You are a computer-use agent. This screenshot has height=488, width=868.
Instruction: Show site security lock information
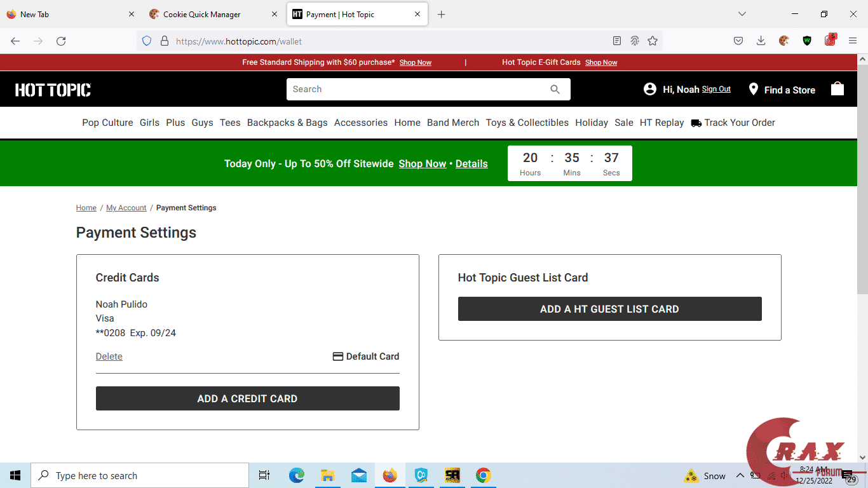pyautogui.click(x=164, y=41)
